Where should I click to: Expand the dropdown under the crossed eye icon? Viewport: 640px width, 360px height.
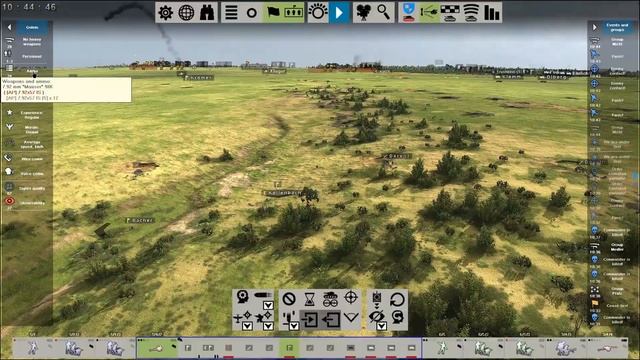point(382,326)
